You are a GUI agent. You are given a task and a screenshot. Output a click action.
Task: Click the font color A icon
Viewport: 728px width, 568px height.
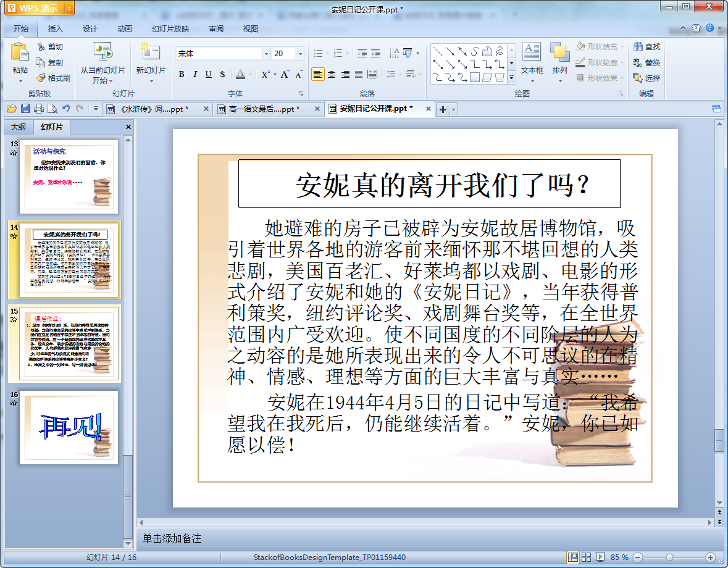click(x=240, y=74)
